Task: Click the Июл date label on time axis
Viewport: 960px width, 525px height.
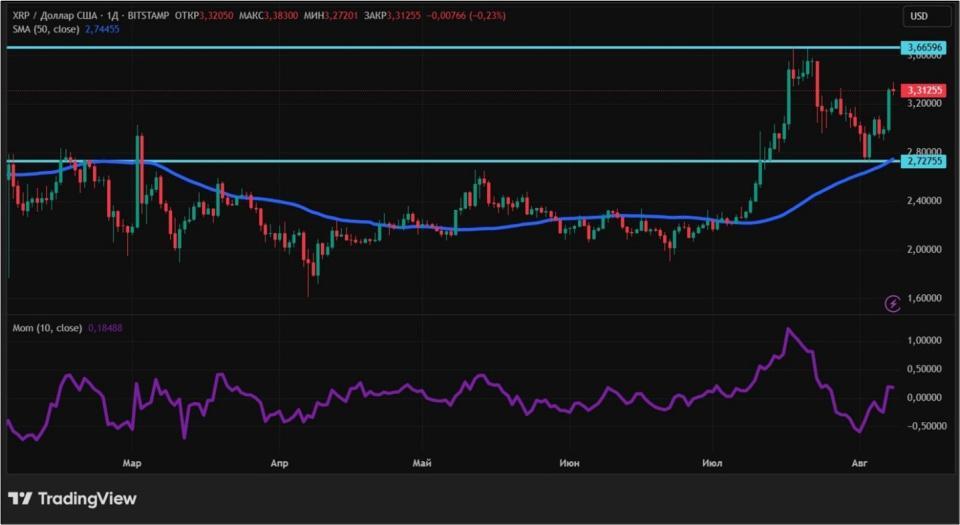Action: point(712,464)
